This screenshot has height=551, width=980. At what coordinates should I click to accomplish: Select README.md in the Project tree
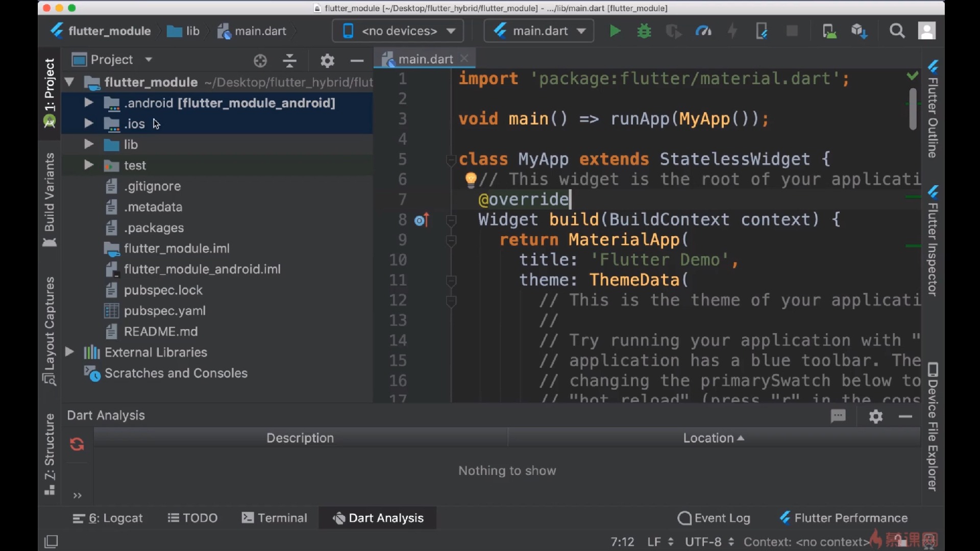[x=161, y=332]
